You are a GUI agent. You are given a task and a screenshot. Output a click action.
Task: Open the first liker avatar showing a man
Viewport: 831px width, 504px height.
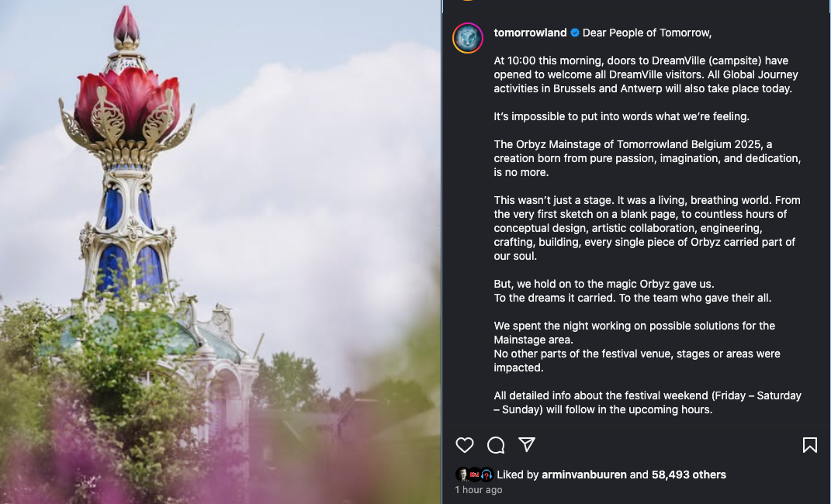point(462,475)
